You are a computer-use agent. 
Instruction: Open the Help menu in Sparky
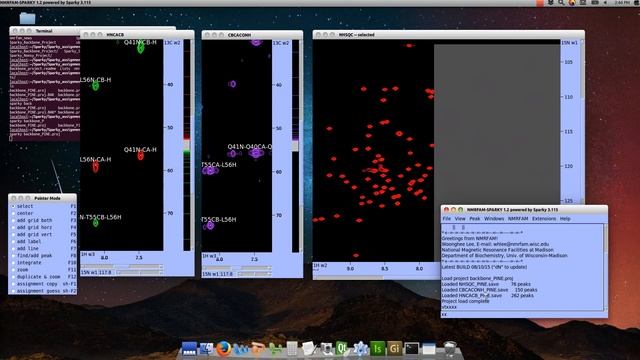pos(565,219)
